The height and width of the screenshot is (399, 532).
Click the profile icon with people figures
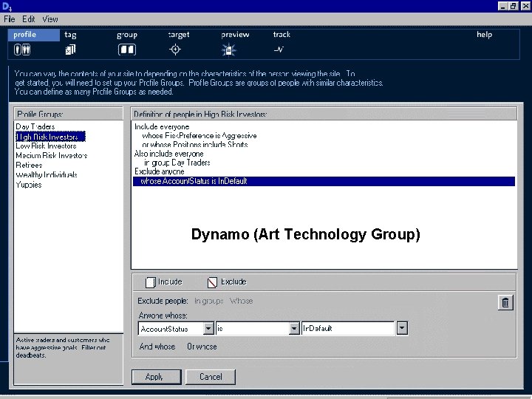click(x=22, y=50)
